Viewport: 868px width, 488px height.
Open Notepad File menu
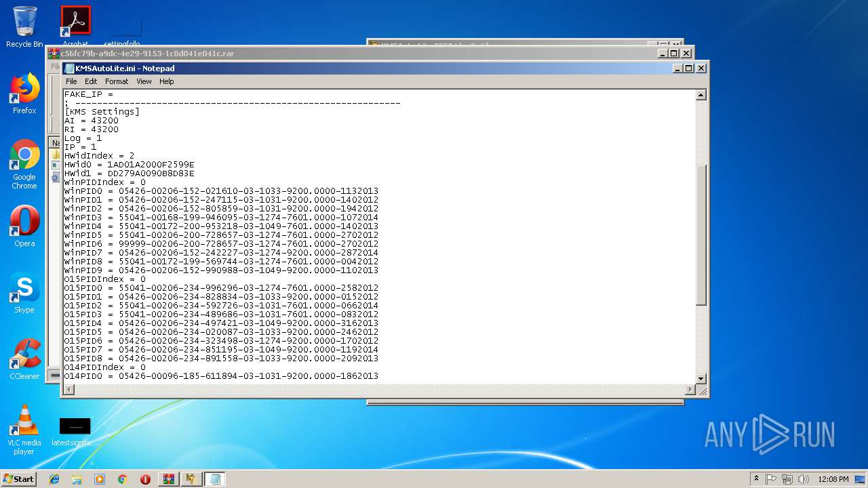[71, 81]
